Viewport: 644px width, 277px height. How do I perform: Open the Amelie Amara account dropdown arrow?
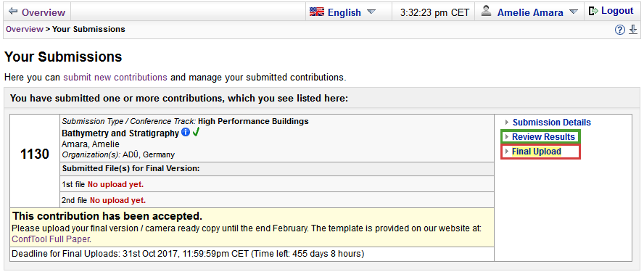coord(574,12)
